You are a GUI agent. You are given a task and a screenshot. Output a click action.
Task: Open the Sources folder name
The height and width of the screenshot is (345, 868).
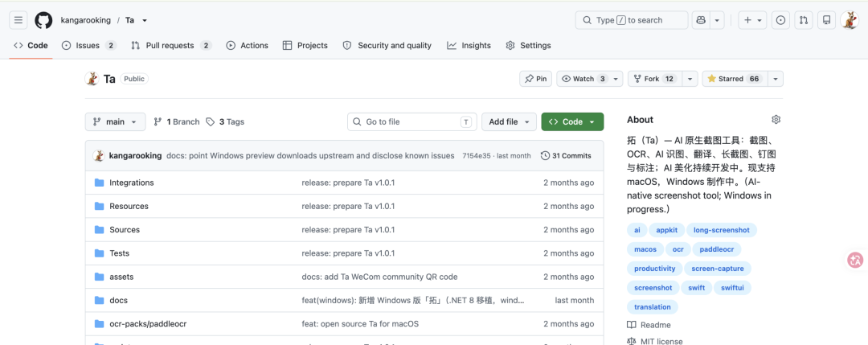click(125, 230)
